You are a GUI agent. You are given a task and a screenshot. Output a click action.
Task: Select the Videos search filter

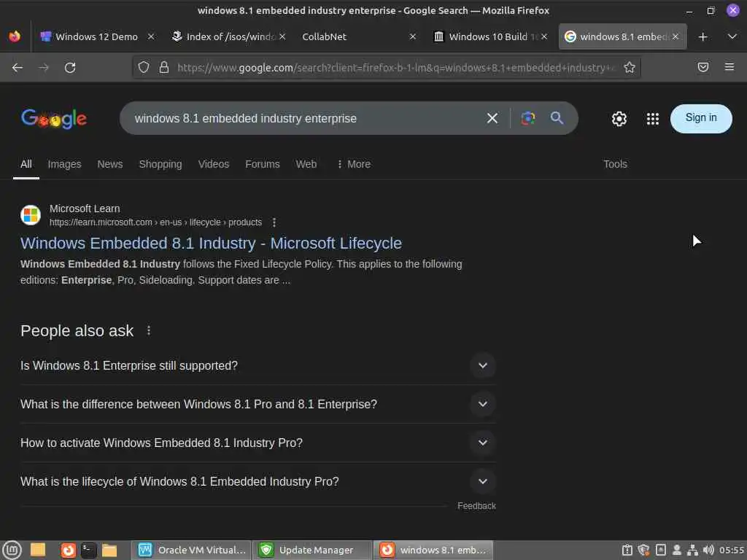214,164
